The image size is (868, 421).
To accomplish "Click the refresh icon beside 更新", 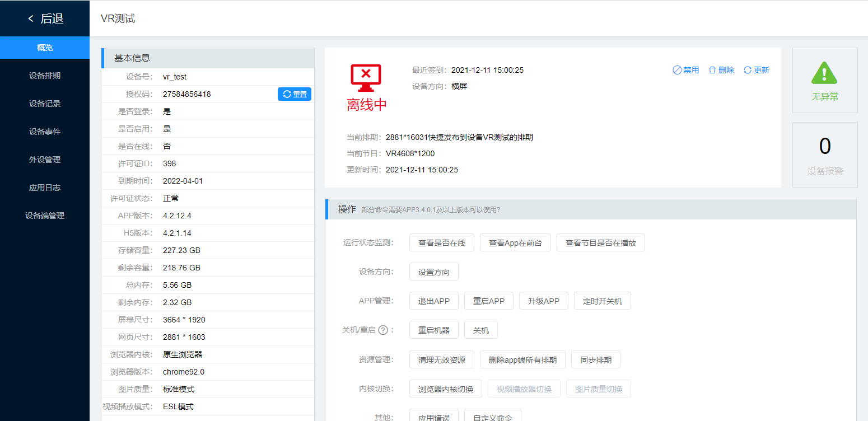I will [x=747, y=70].
